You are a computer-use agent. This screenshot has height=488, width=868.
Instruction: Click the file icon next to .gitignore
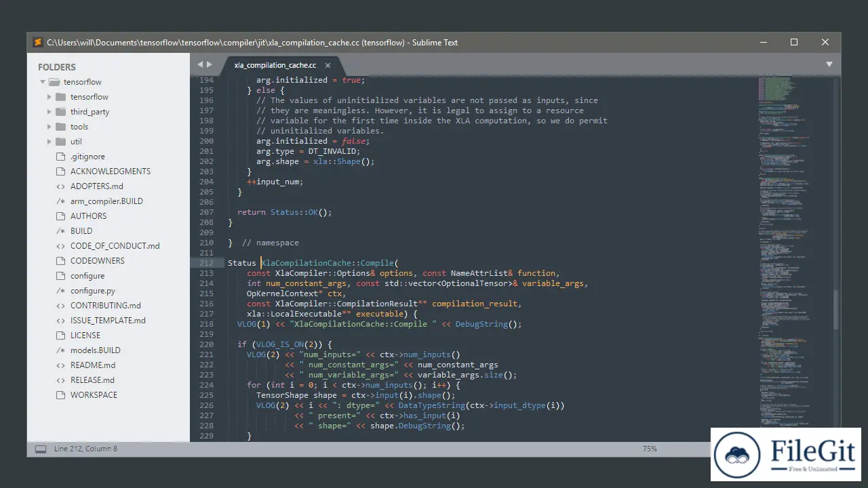(60, 157)
